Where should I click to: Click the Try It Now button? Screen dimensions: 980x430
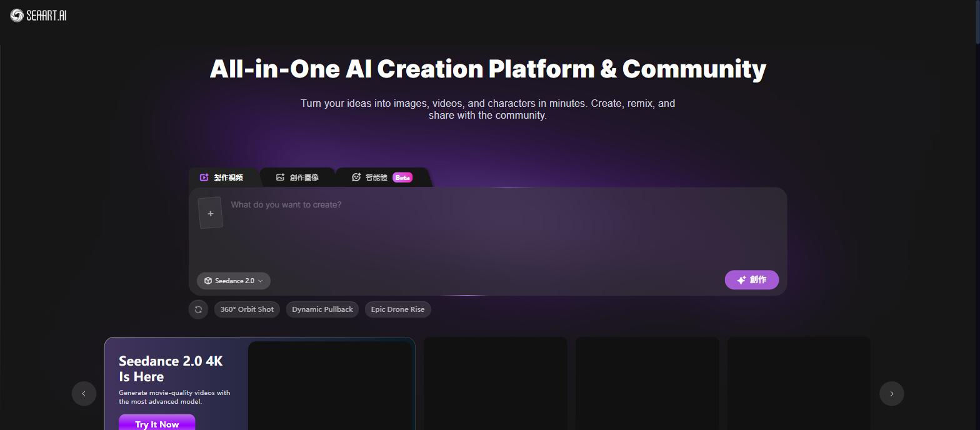coord(157,423)
